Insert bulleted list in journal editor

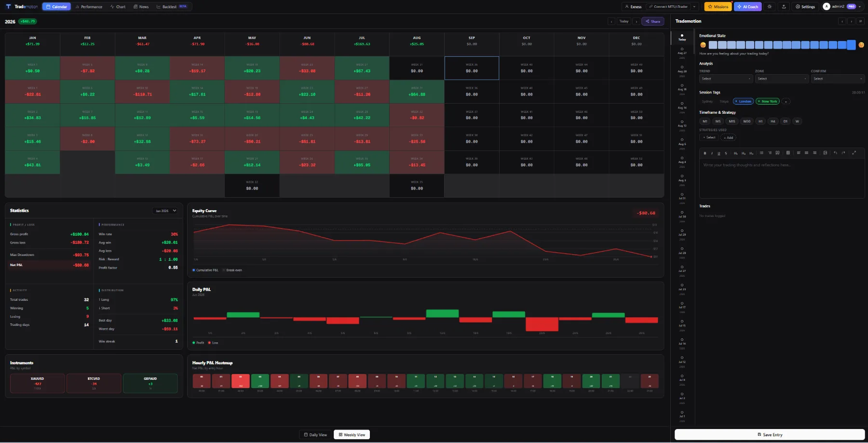(761, 153)
